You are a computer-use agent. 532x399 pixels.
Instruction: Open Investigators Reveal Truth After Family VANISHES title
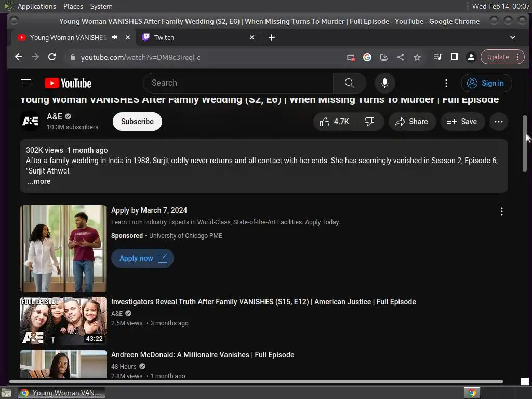click(263, 302)
